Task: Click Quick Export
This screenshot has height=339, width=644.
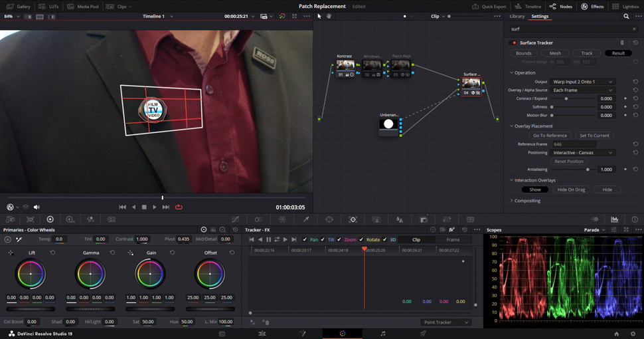Action: [x=489, y=7]
